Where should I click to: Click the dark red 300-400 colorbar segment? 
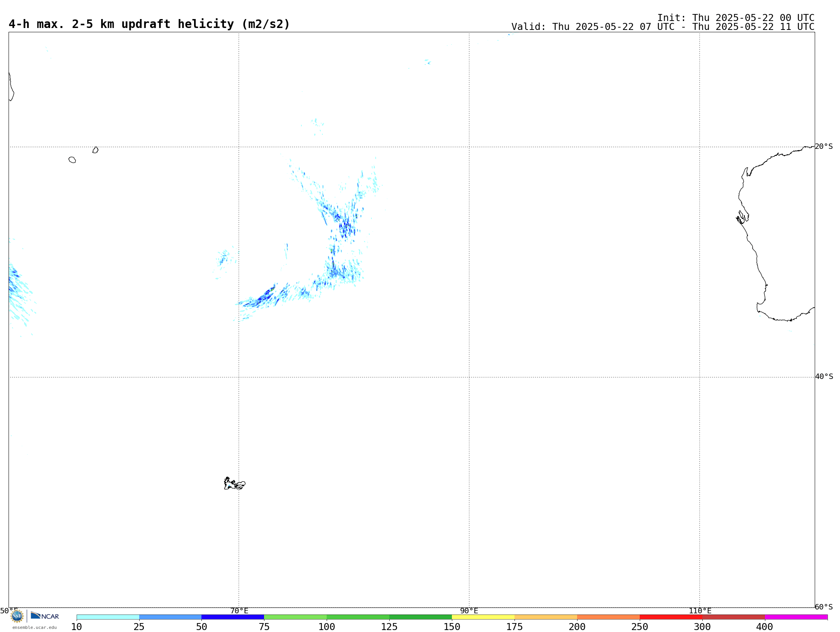(x=734, y=617)
